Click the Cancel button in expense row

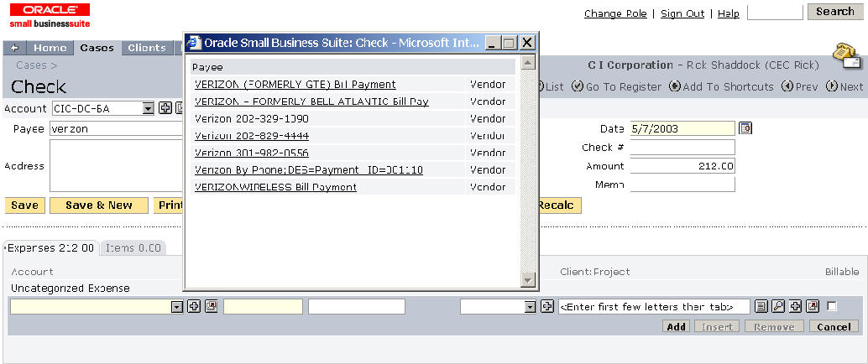click(x=834, y=327)
